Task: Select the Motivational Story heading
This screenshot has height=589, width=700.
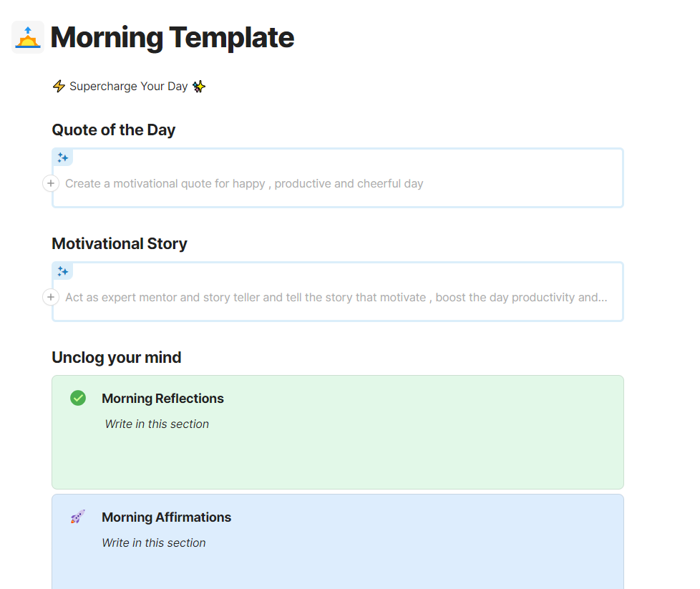Action: (119, 243)
